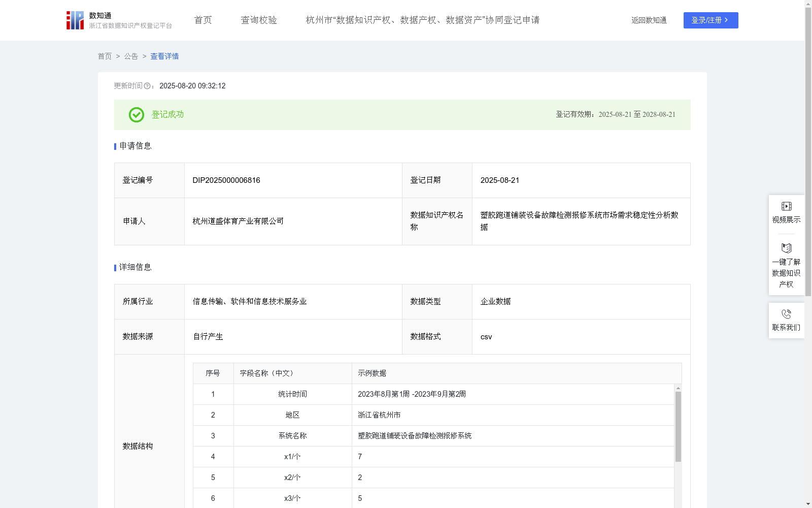Click the help icon beside 更新时间
Viewport: 812px width, 508px height.
click(147, 86)
